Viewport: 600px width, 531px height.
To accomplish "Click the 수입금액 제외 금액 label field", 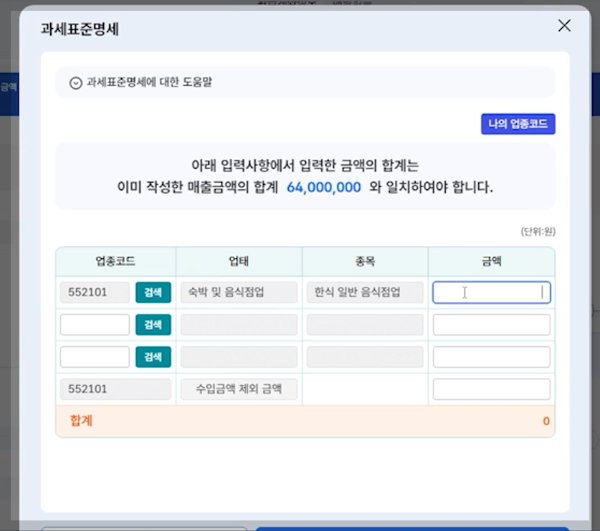I will [239, 389].
